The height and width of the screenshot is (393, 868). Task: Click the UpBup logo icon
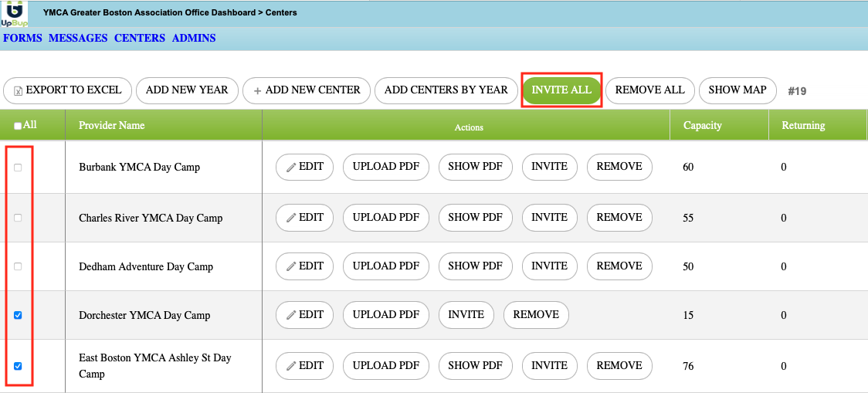[x=15, y=14]
